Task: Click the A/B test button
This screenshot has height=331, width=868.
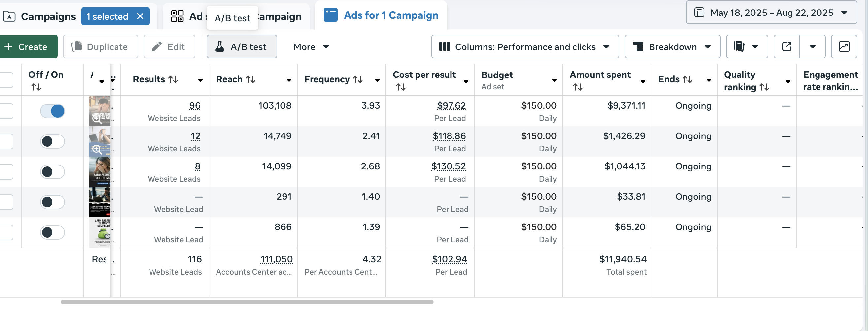Action: 242,46
